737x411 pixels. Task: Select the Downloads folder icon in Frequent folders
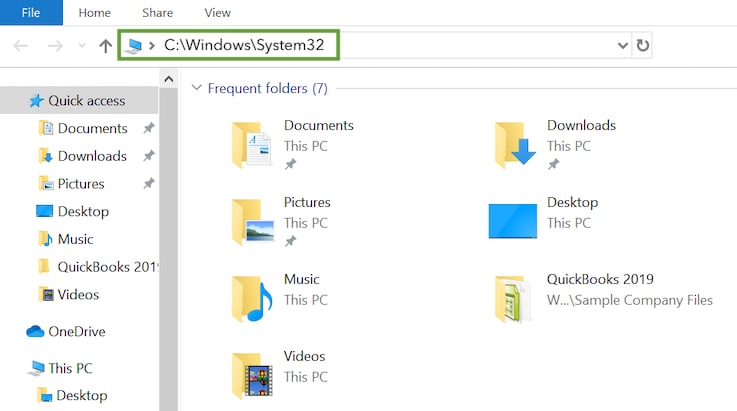[515, 145]
